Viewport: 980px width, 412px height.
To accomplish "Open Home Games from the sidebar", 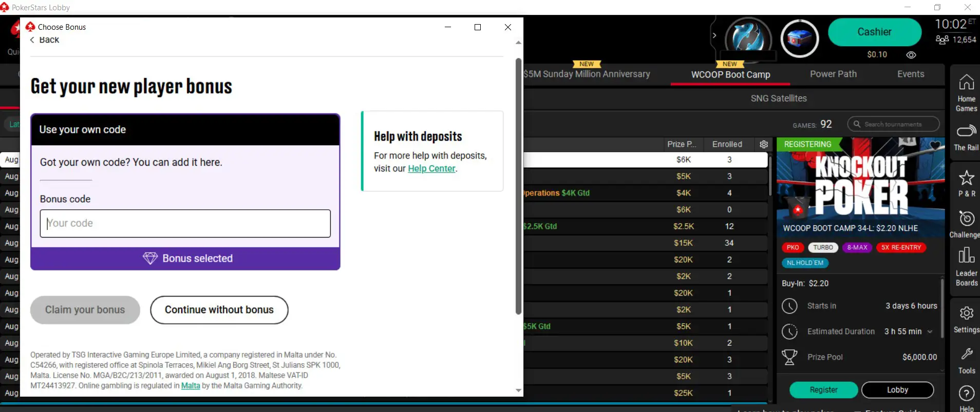I will 966,93.
